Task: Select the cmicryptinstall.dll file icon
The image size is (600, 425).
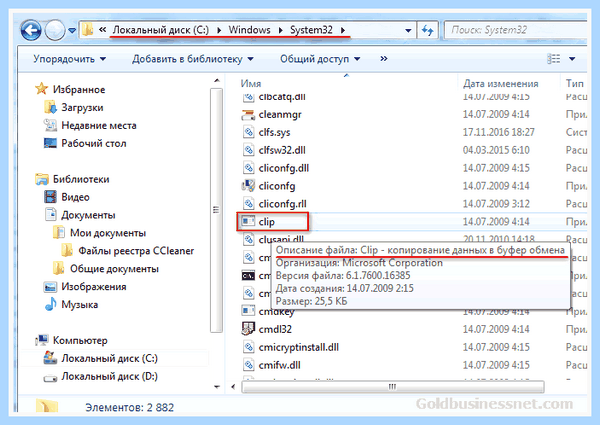Action: click(248, 347)
